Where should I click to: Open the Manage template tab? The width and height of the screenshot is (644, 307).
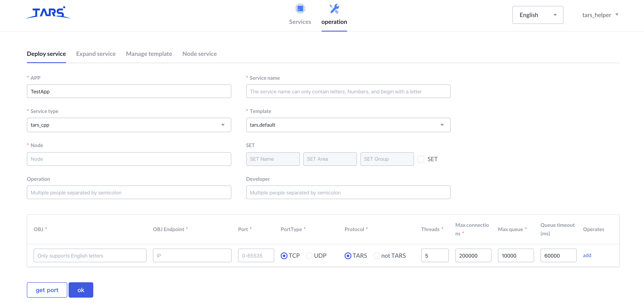(149, 54)
